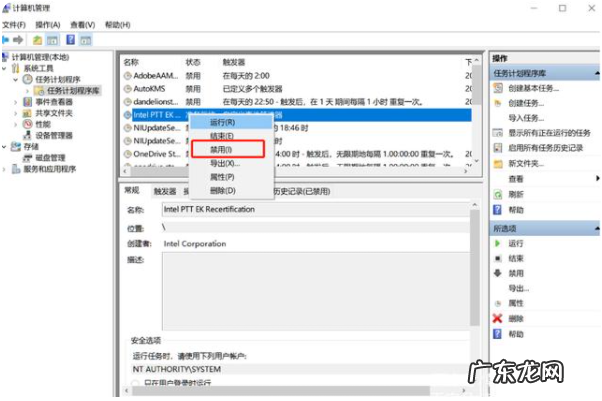
Task: Collapse the 系统工具 tree node
Action: point(4,68)
